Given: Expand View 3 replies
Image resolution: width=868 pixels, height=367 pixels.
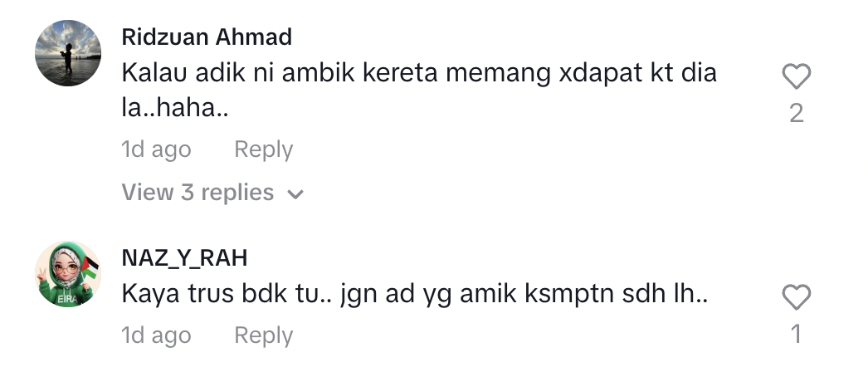Looking at the screenshot, I should [x=212, y=193].
